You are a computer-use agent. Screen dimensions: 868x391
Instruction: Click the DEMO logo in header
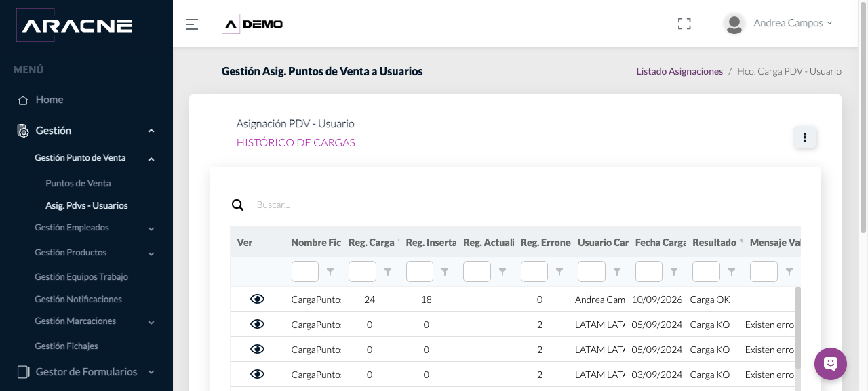(x=252, y=24)
